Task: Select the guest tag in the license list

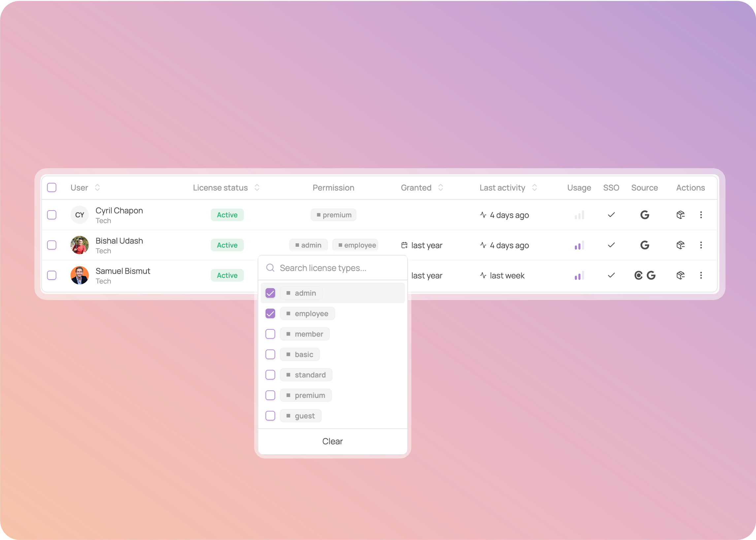Action: pos(301,416)
